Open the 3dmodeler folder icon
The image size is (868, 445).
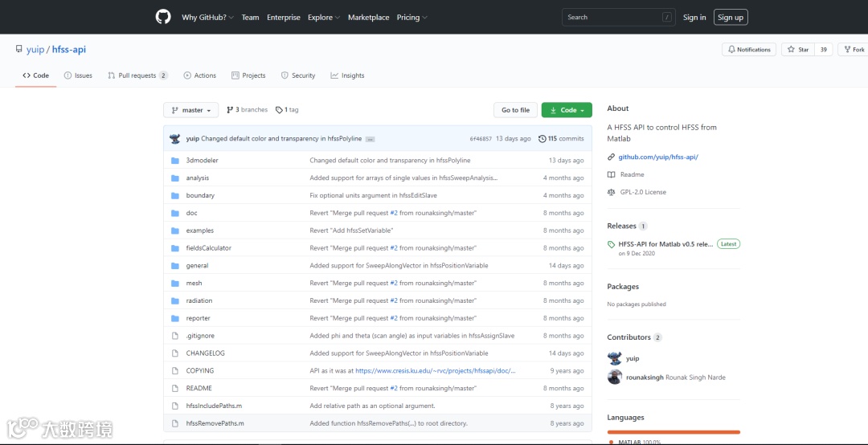(175, 161)
